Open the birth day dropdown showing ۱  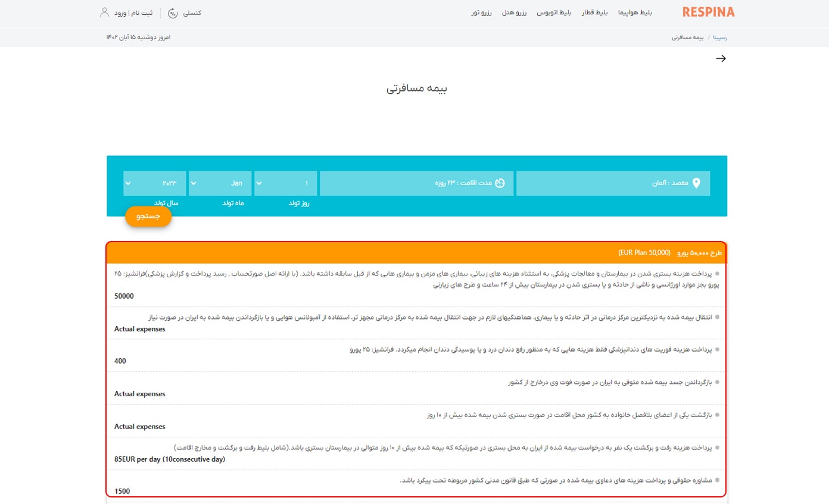point(286,183)
